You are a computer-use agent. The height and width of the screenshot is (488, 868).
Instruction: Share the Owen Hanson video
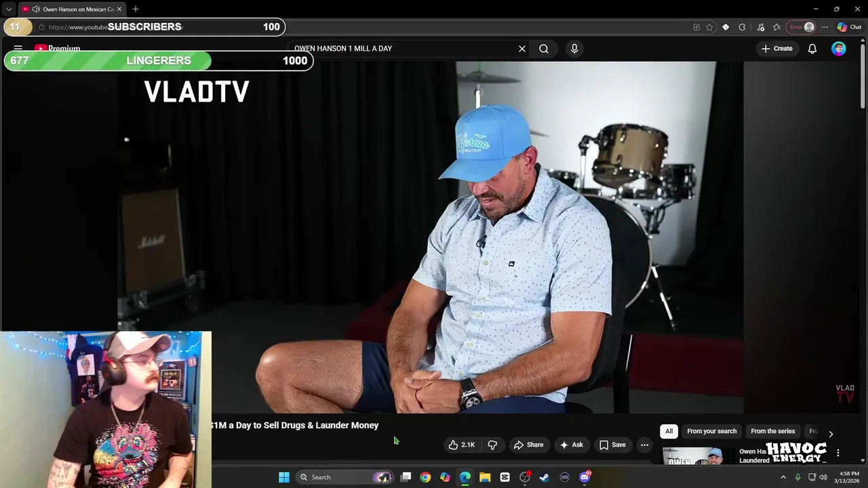pos(529,445)
